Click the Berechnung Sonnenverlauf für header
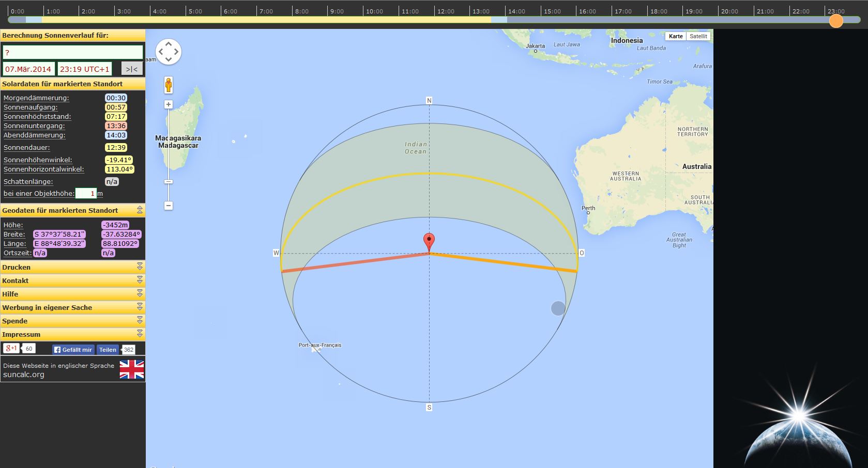Image resolution: width=868 pixels, height=468 pixels. coord(73,35)
